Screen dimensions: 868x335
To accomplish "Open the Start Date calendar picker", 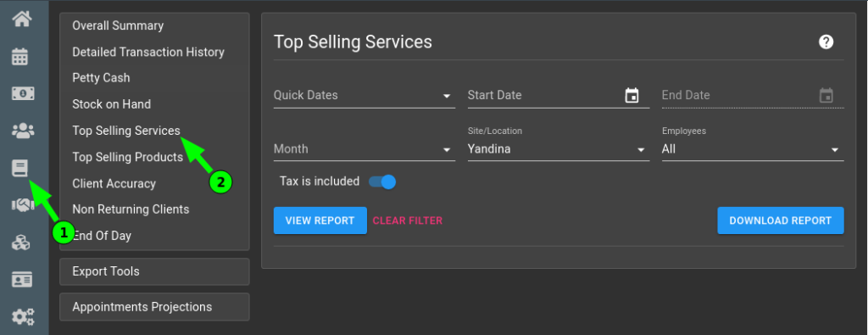I will (x=632, y=95).
